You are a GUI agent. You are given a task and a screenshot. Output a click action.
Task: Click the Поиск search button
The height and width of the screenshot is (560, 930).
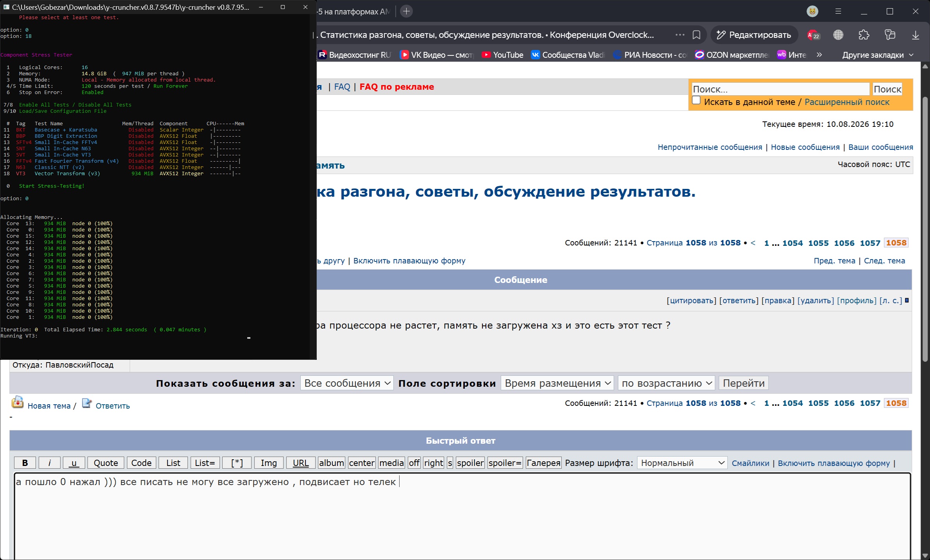tap(887, 89)
